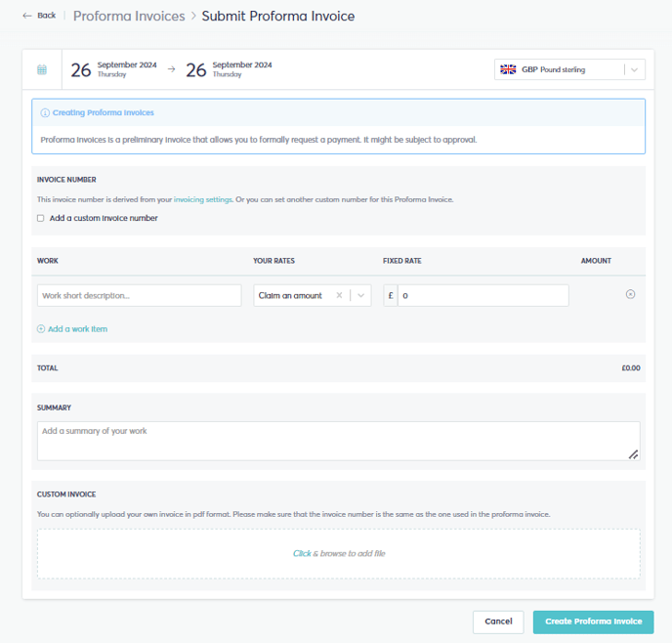
Task: Open the invoicing settings link
Action: (x=203, y=199)
